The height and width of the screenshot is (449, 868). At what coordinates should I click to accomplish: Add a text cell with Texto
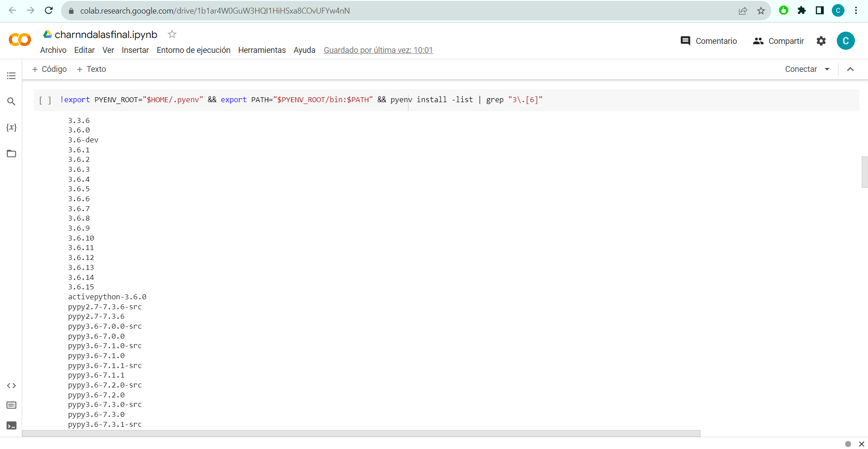91,69
